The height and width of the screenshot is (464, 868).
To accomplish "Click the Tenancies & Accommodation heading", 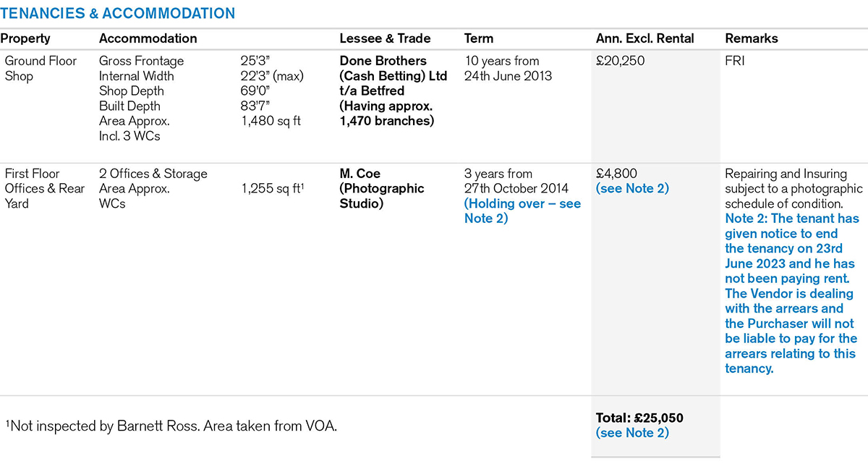I will pos(118,14).
